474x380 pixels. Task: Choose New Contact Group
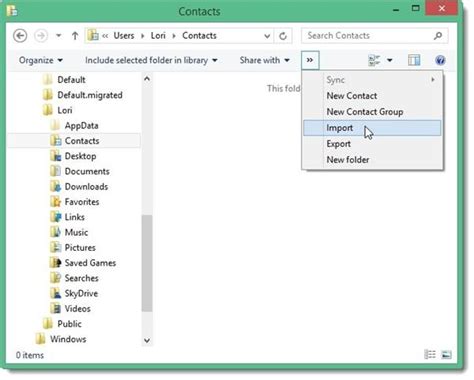tap(373, 112)
